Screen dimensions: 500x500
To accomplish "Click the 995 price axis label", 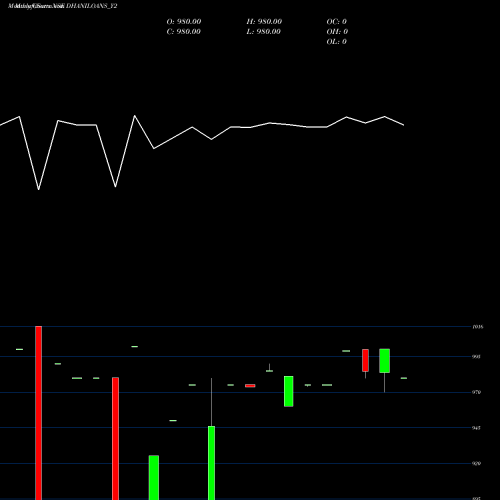I will coord(476,357).
